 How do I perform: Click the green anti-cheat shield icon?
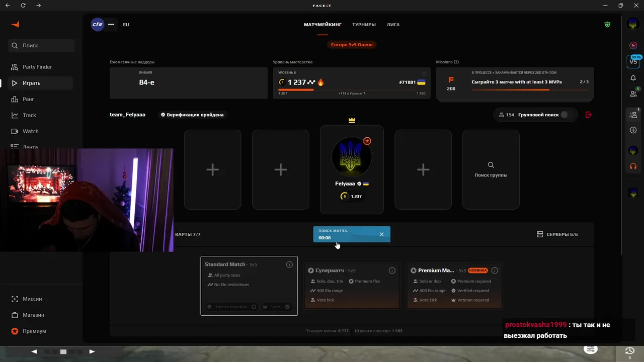coord(607,24)
